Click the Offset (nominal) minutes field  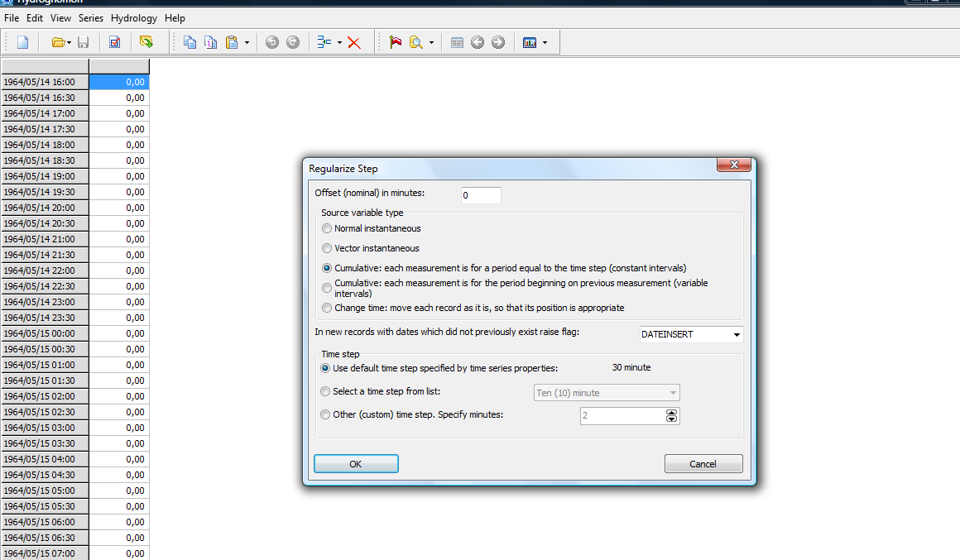(x=481, y=195)
